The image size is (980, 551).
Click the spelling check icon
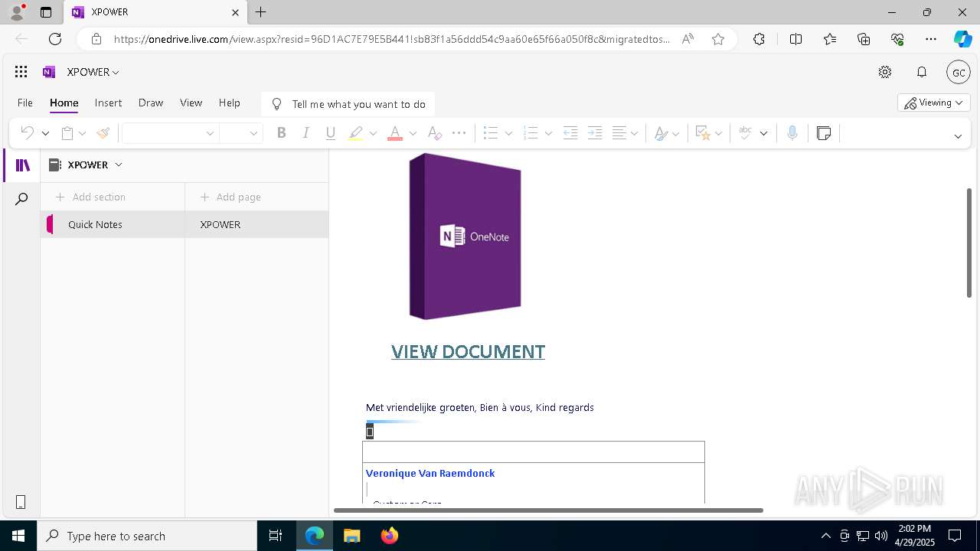click(x=745, y=132)
